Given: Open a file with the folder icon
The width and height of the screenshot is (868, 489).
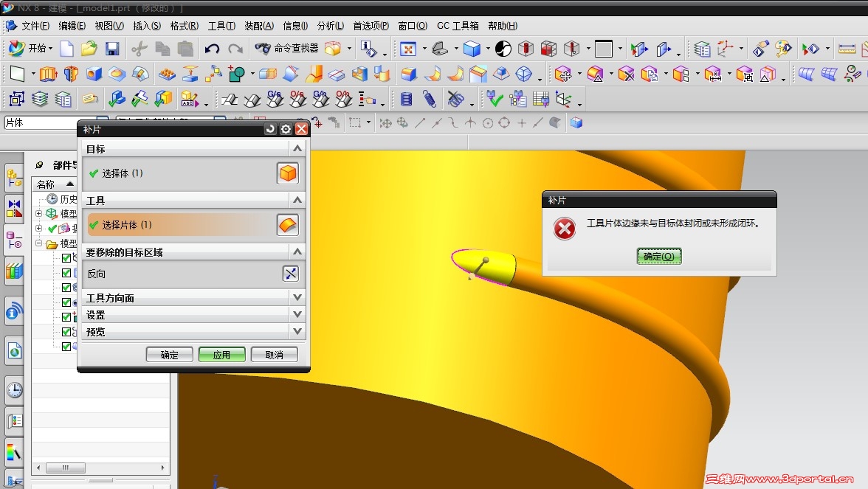Looking at the screenshot, I should tap(89, 49).
